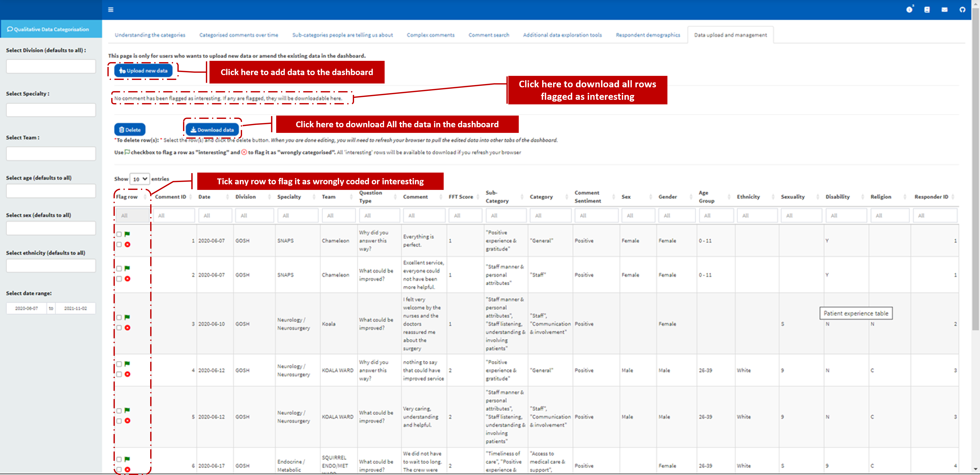Mark comment 3 as wrongly categorised checkbox
This screenshot has height=475, width=980.
tap(119, 328)
